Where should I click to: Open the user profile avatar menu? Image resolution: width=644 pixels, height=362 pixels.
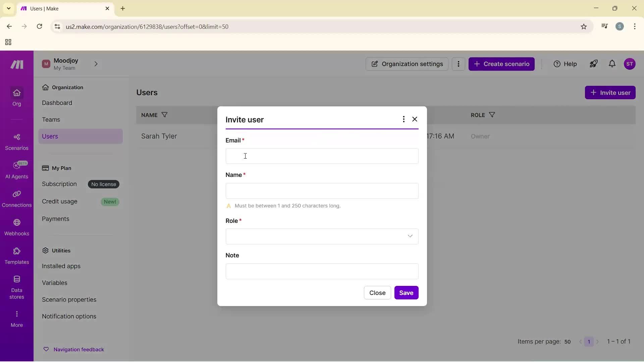point(630,64)
